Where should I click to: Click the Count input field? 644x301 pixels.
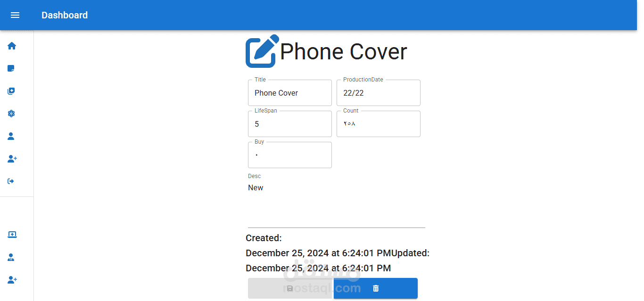[x=379, y=124]
